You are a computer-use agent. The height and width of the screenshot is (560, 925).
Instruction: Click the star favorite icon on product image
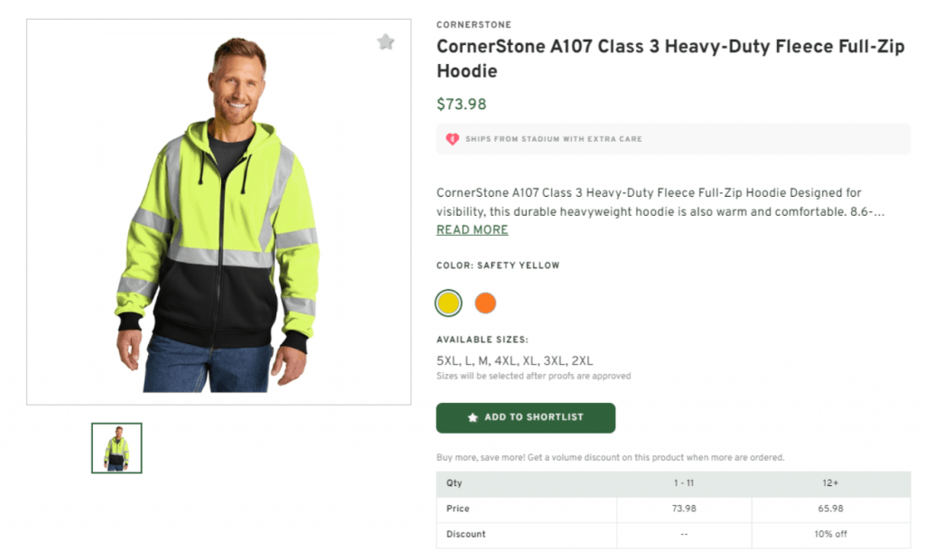point(386,42)
